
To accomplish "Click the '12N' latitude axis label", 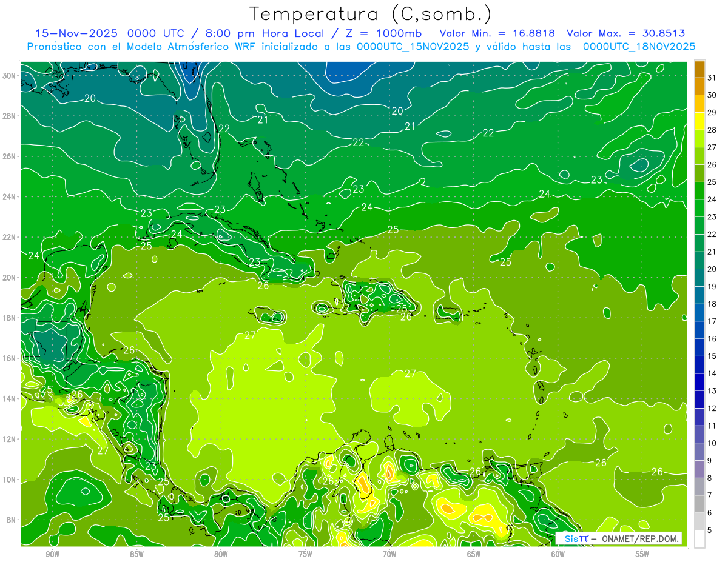I will click(9, 439).
